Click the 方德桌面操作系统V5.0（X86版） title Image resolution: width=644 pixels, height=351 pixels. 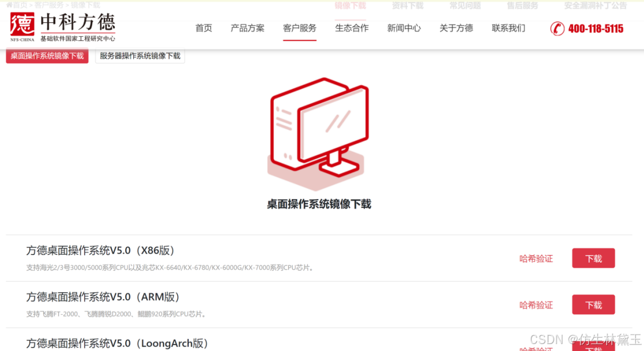101,250
